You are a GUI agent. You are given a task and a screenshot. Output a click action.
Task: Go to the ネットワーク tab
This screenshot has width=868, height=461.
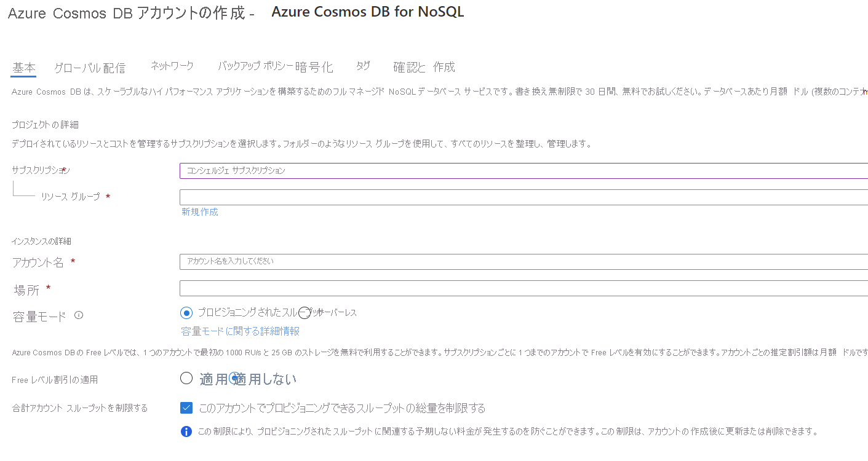[172, 66]
